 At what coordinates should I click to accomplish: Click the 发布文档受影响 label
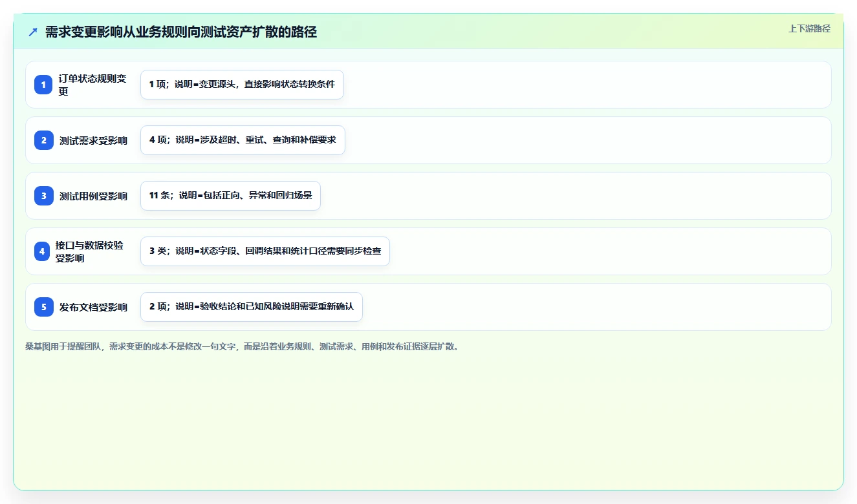pos(93,307)
